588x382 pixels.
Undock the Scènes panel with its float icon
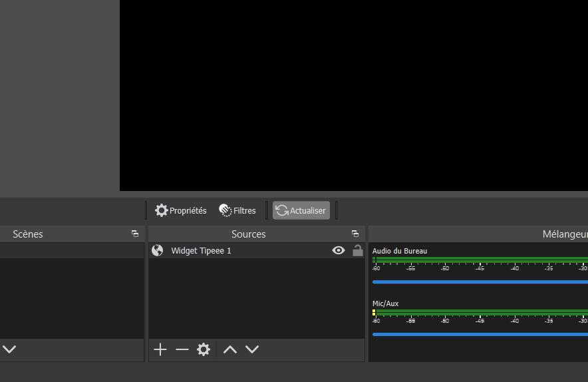135,234
